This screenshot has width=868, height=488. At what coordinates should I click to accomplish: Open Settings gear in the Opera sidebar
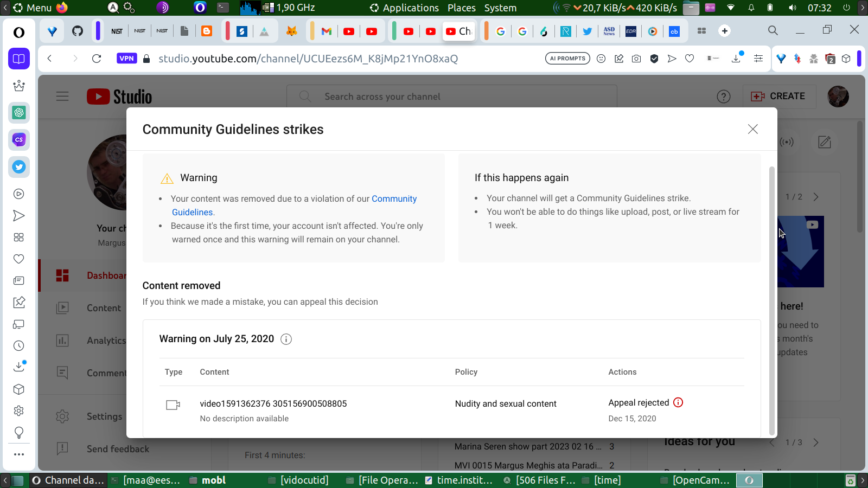click(19, 411)
